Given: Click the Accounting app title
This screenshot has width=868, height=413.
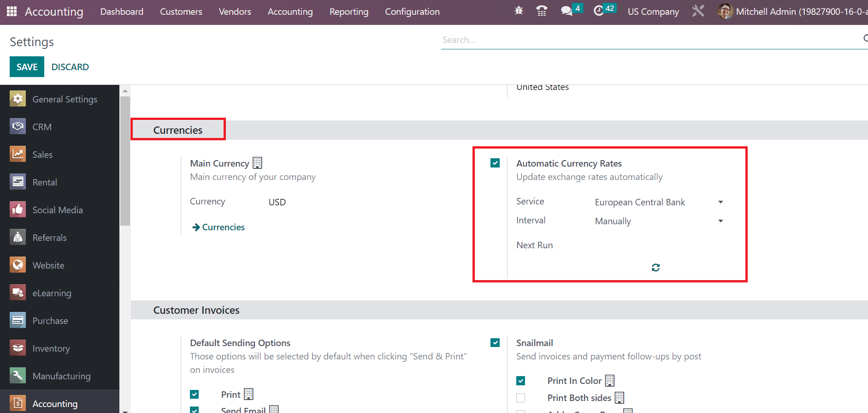Looking at the screenshot, I should 54,12.
